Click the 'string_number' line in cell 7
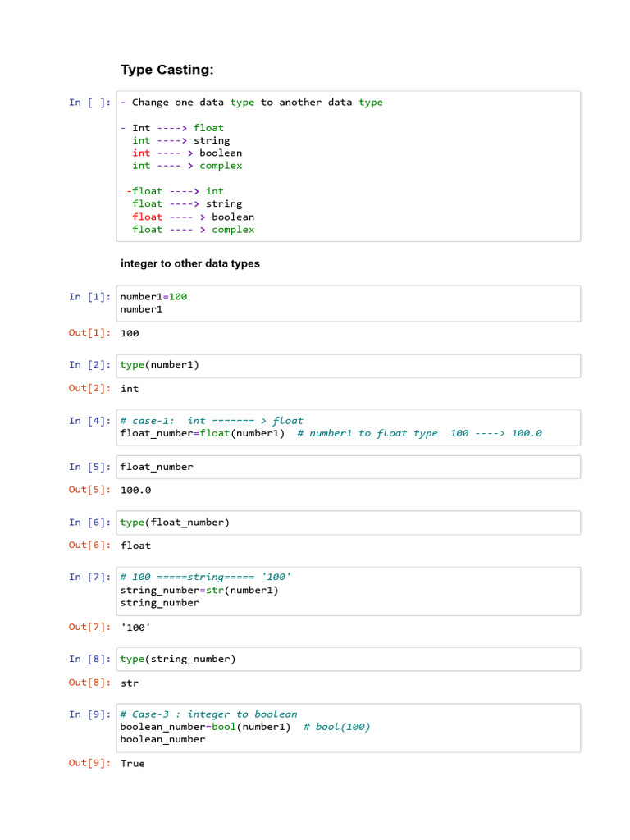 click(x=160, y=603)
